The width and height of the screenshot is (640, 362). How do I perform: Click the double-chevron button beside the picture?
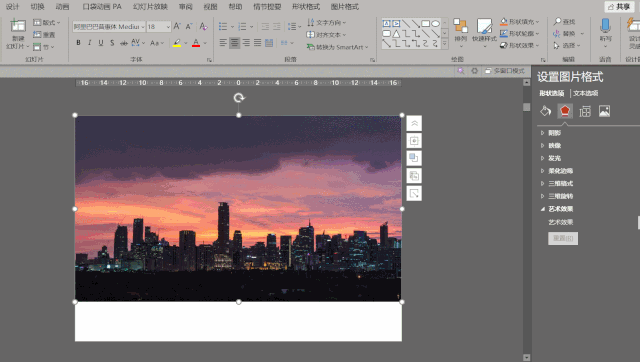tap(414, 123)
